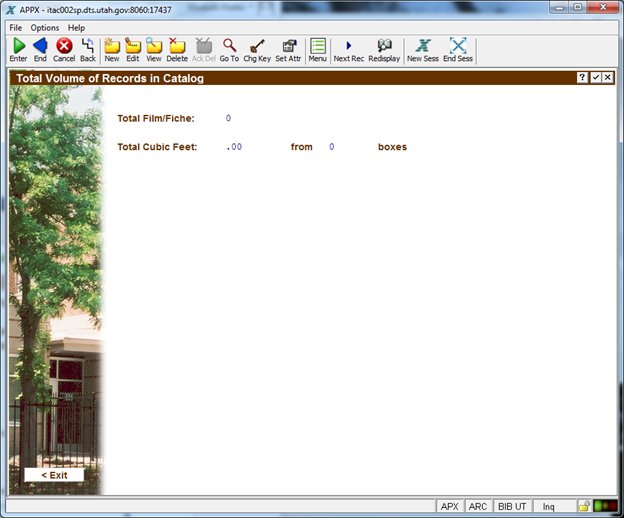Click the Chg Key icon
This screenshot has height=518, width=624.
(257, 46)
